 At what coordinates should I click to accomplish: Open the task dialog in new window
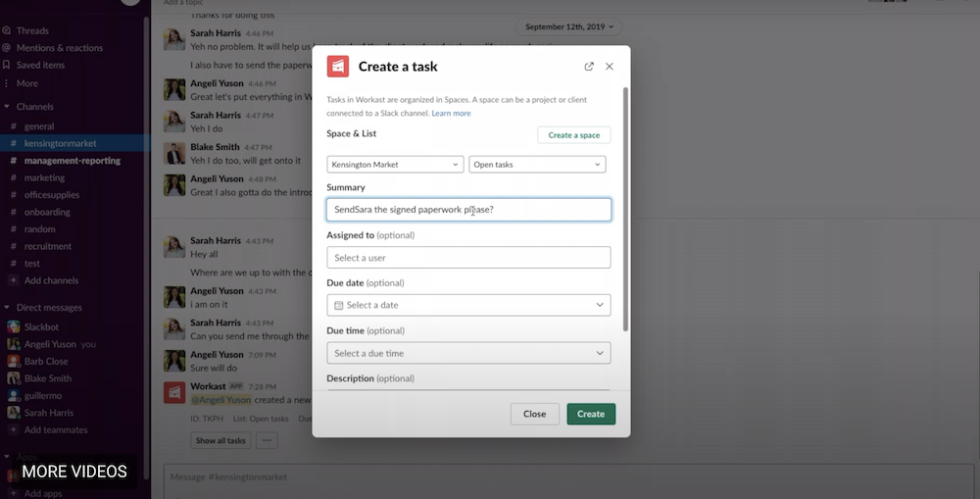pyautogui.click(x=589, y=67)
